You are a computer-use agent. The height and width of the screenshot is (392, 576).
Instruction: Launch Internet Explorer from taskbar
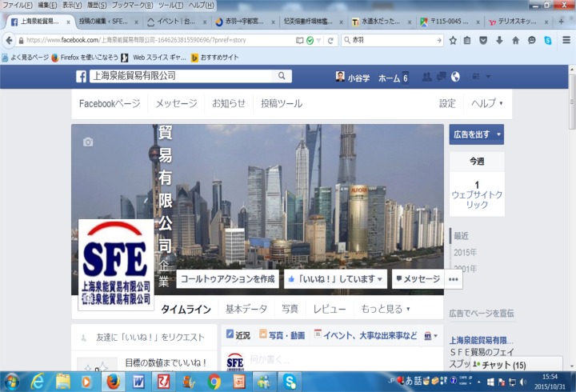[37, 382]
